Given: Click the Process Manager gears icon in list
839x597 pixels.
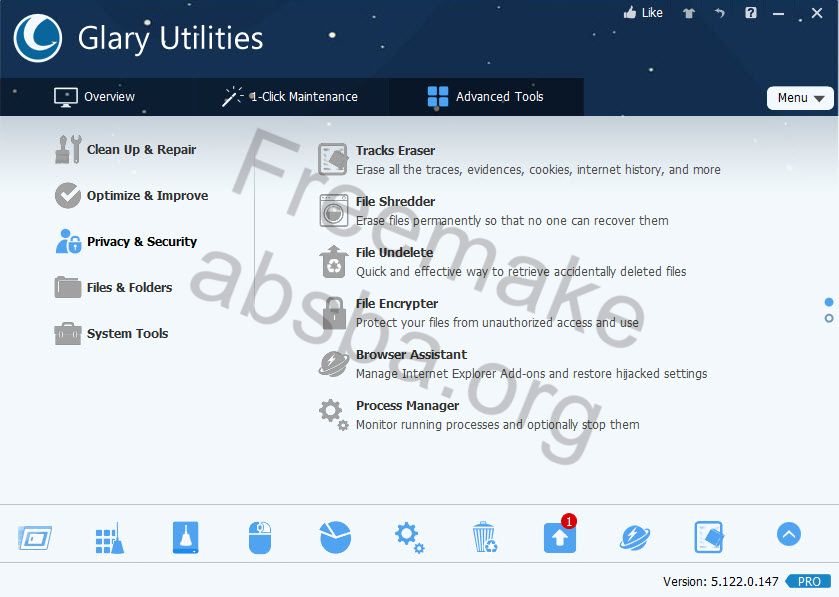Looking at the screenshot, I should (334, 415).
